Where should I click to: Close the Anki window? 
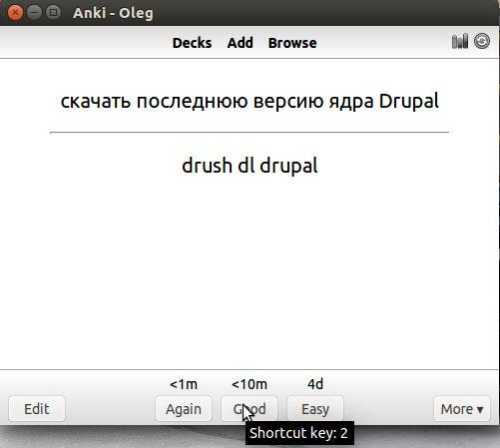[x=15, y=13]
